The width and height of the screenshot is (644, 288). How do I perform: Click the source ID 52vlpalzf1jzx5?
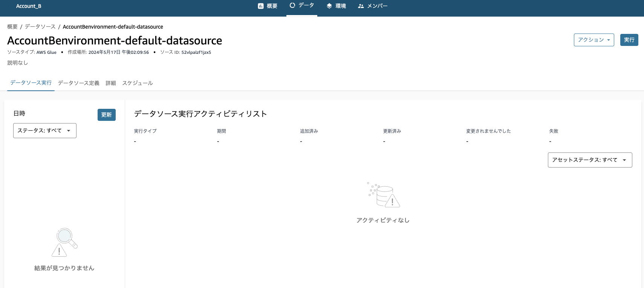tap(196, 52)
